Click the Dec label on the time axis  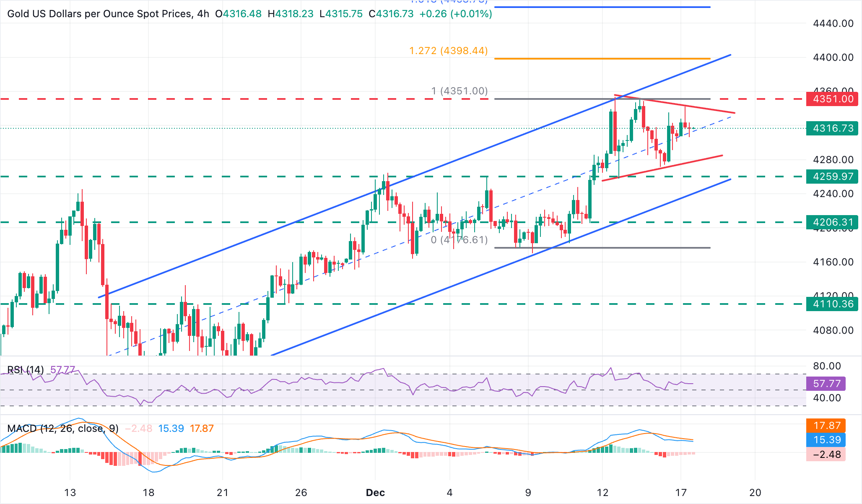(376, 493)
